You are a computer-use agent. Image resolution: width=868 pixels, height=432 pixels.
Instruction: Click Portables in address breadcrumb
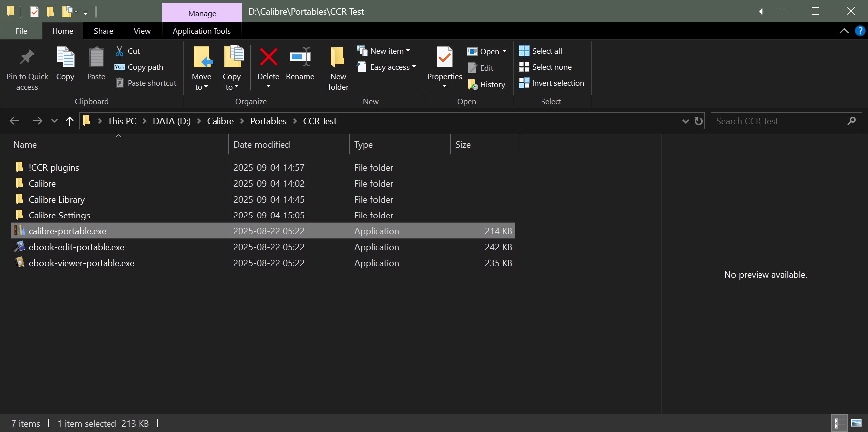pyautogui.click(x=268, y=121)
